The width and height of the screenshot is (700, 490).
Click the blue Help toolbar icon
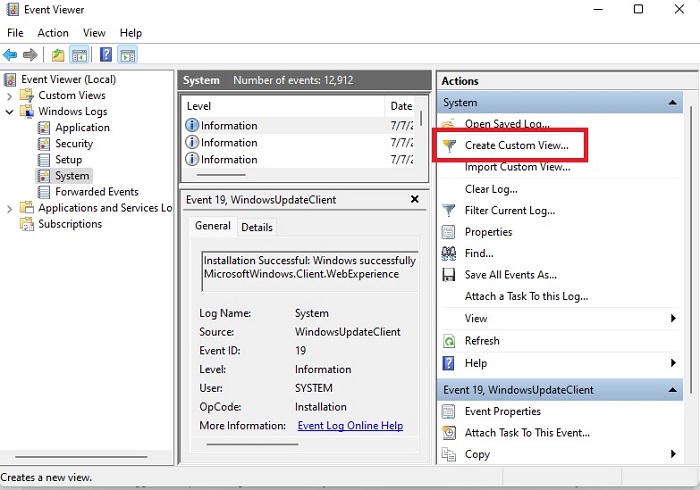coord(106,55)
